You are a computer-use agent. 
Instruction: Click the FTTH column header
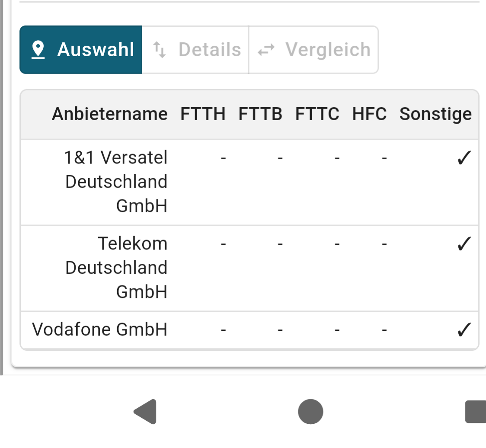click(203, 114)
